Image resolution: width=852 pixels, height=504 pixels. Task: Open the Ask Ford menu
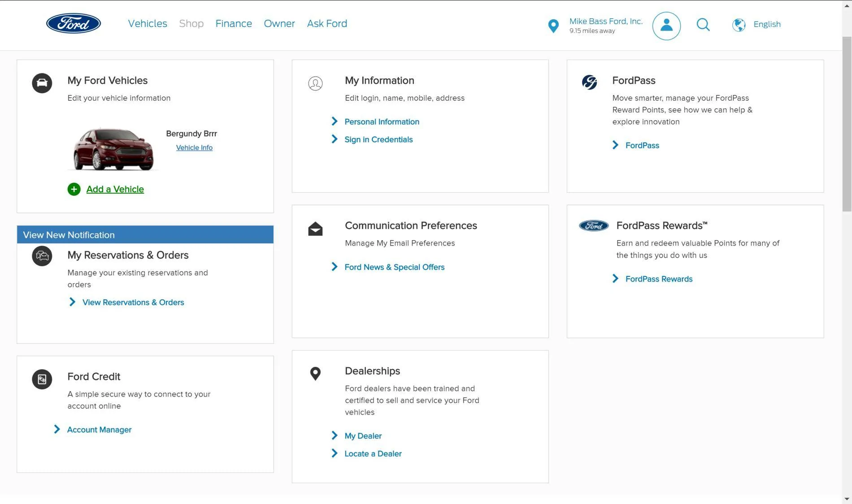click(x=327, y=23)
